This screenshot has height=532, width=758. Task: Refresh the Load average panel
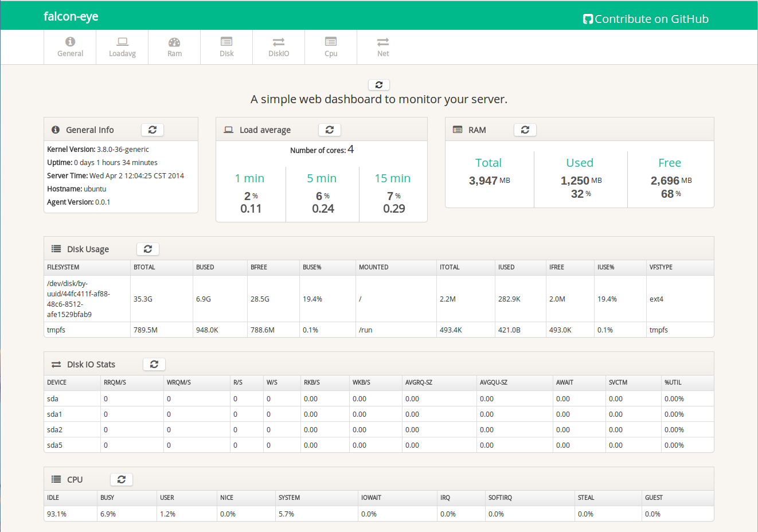(x=330, y=130)
